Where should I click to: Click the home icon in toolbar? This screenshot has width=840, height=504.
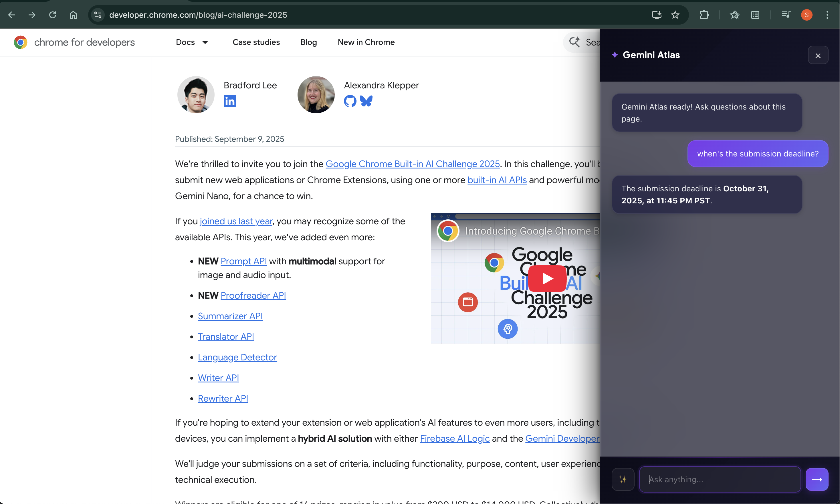73,15
